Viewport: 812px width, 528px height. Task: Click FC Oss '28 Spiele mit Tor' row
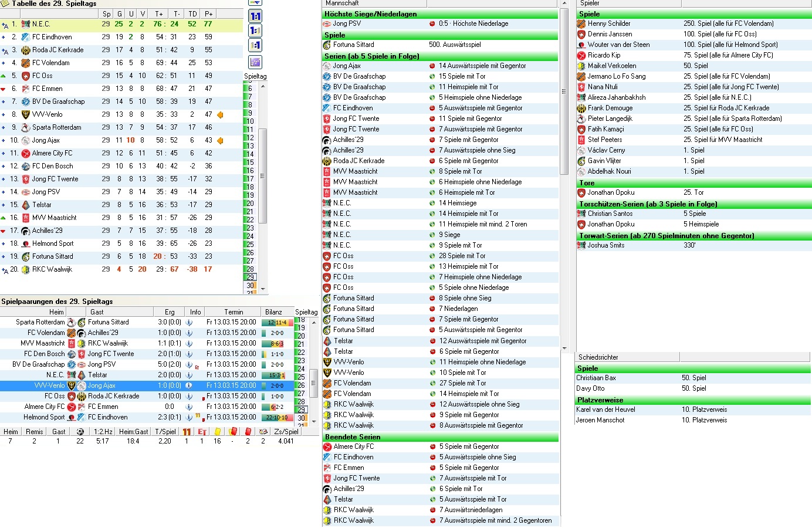440,256
